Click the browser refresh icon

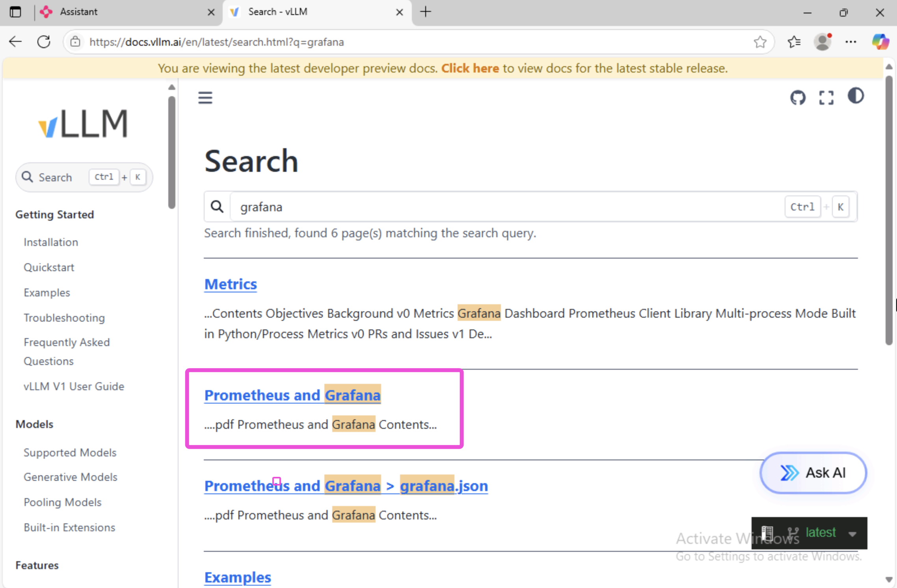(x=44, y=42)
